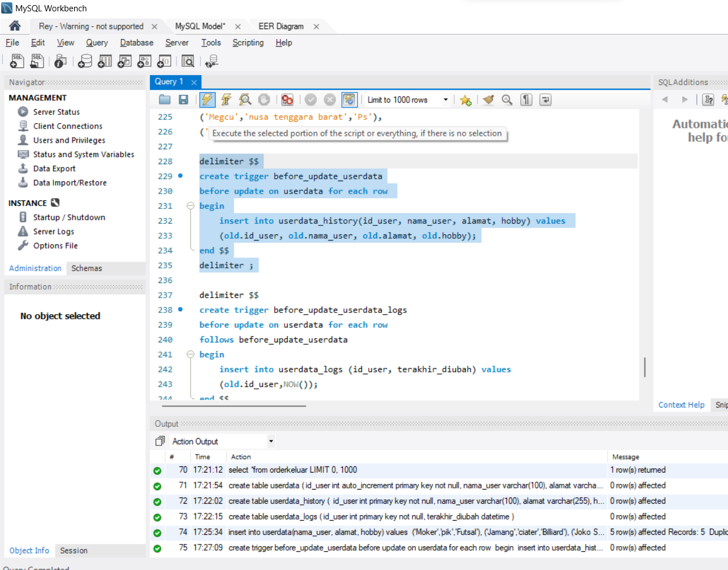Open Server Status in Navigator
Screen dimensions: 728x570
click(x=56, y=112)
